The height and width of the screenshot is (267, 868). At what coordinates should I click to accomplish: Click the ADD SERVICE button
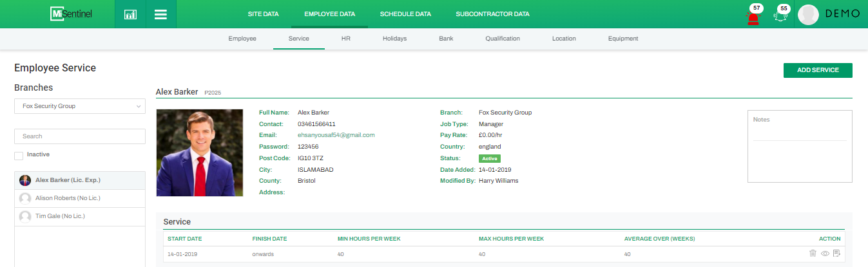point(818,70)
